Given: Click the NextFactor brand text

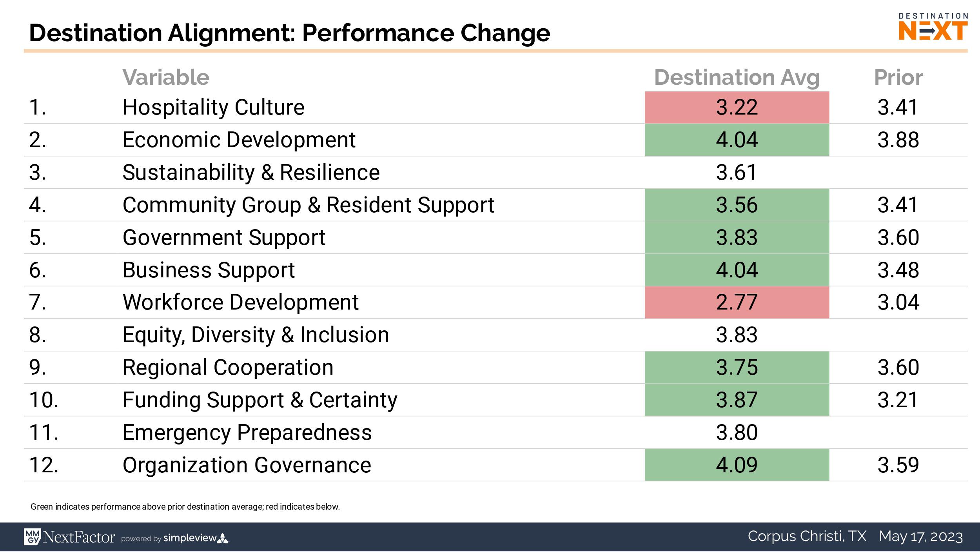Looking at the screenshot, I should point(79,537).
